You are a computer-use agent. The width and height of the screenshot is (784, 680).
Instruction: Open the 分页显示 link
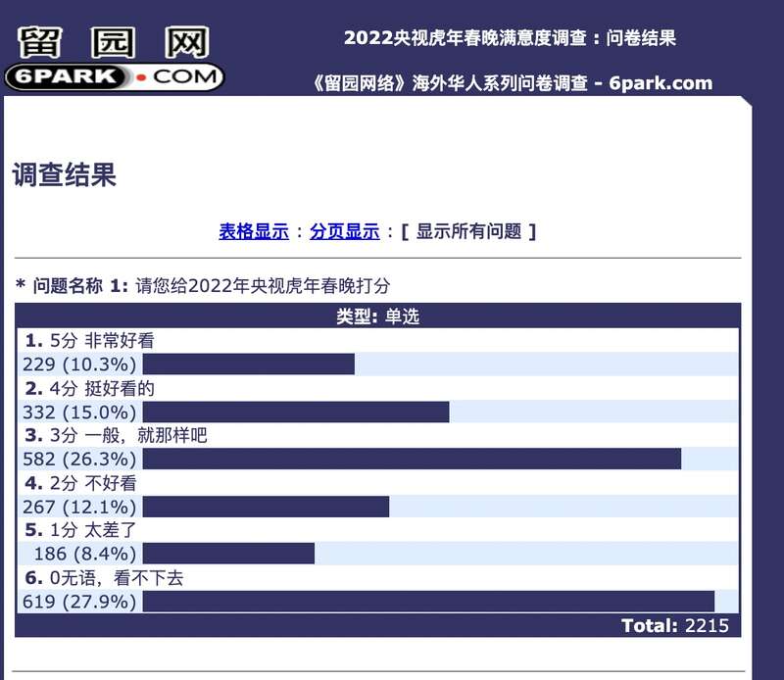coord(344,232)
